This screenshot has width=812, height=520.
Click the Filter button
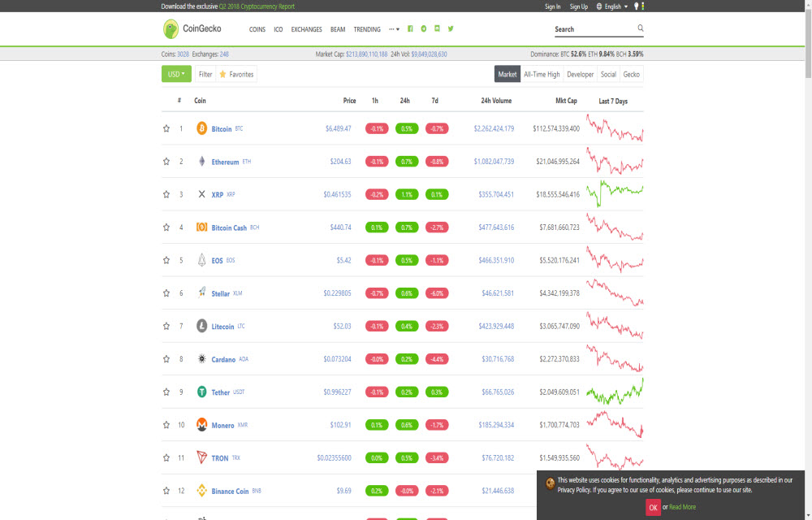[x=205, y=74]
